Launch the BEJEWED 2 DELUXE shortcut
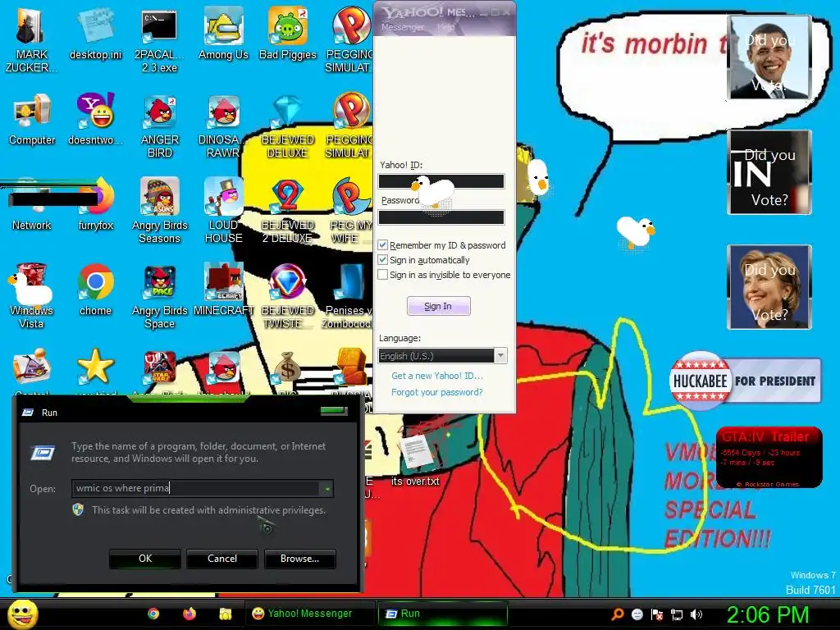840x630 pixels. pyautogui.click(x=288, y=211)
